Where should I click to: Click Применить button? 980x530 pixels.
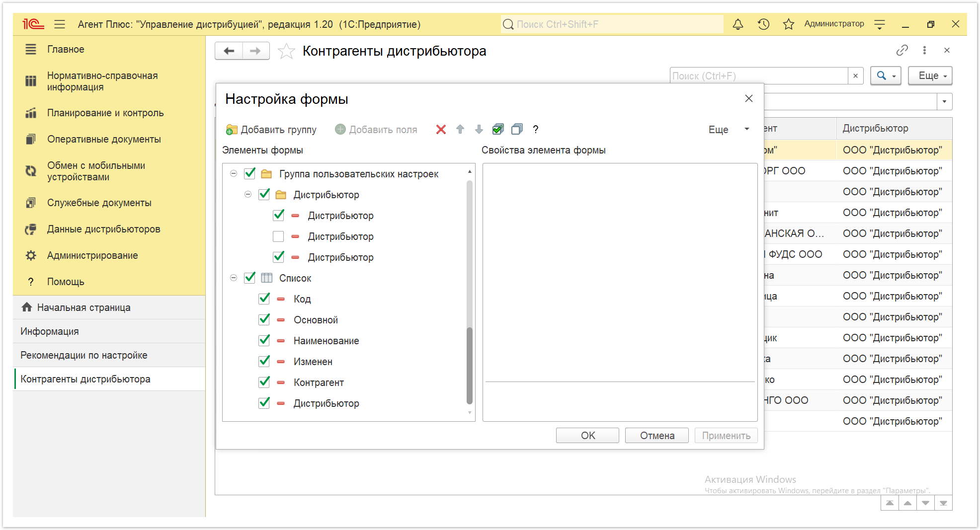[726, 436]
